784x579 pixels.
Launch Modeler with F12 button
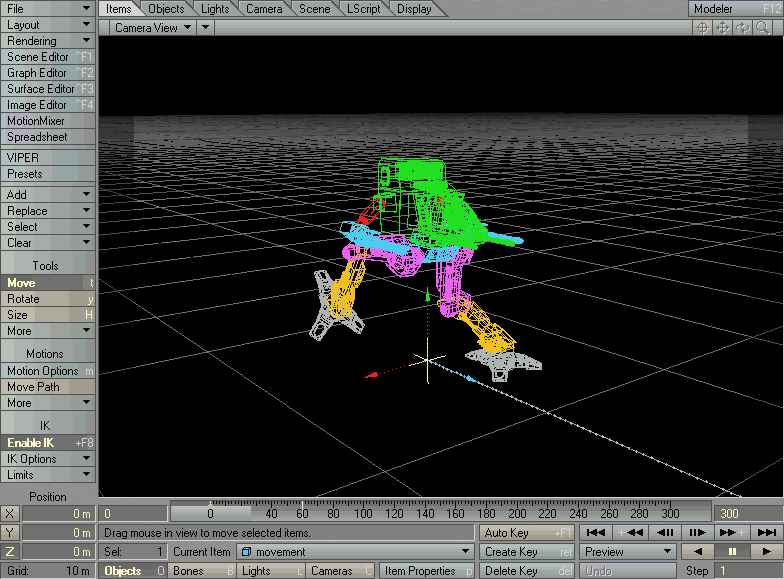(736, 8)
